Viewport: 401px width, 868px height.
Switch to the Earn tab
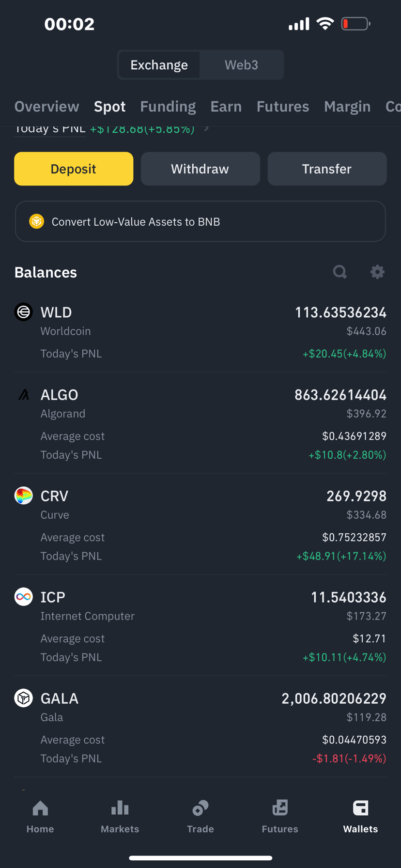pos(226,107)
